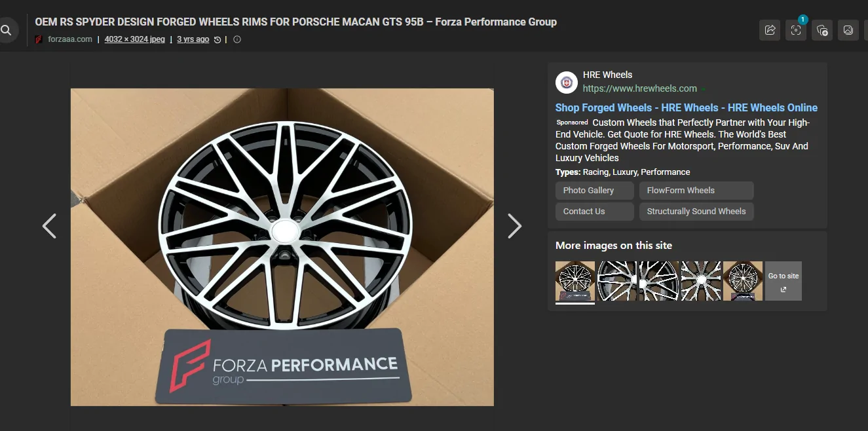Open the Shop Forged Wheels ad headline
The image size is (868, 431).
coord(686,107)
